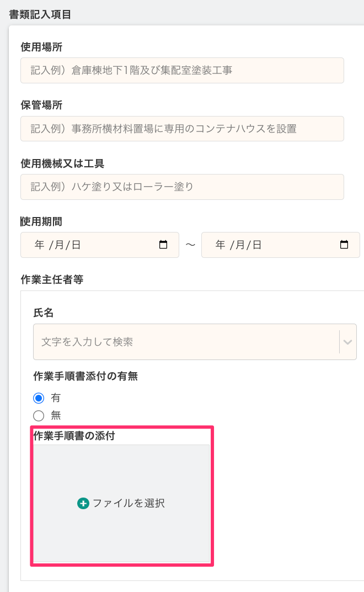The image size is (364, 592).
Task: Select the month segment of end date
Action: click(238, 245)
